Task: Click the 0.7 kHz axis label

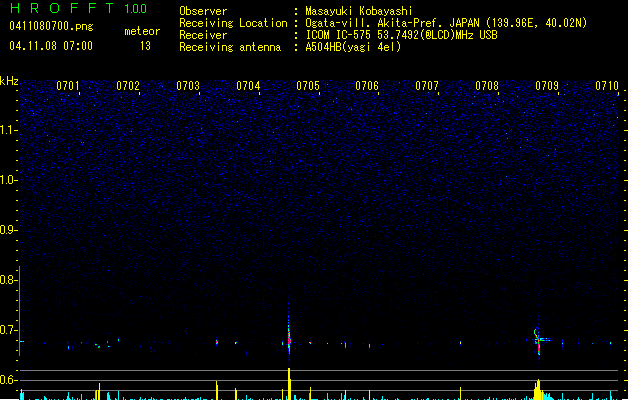Action: pos(8,330)
